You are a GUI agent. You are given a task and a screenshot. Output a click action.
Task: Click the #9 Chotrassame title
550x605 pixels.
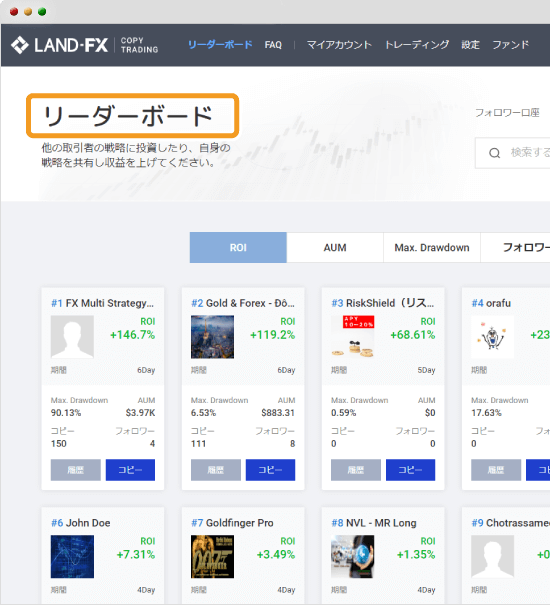pyautogui.click(x=510, y=523)
